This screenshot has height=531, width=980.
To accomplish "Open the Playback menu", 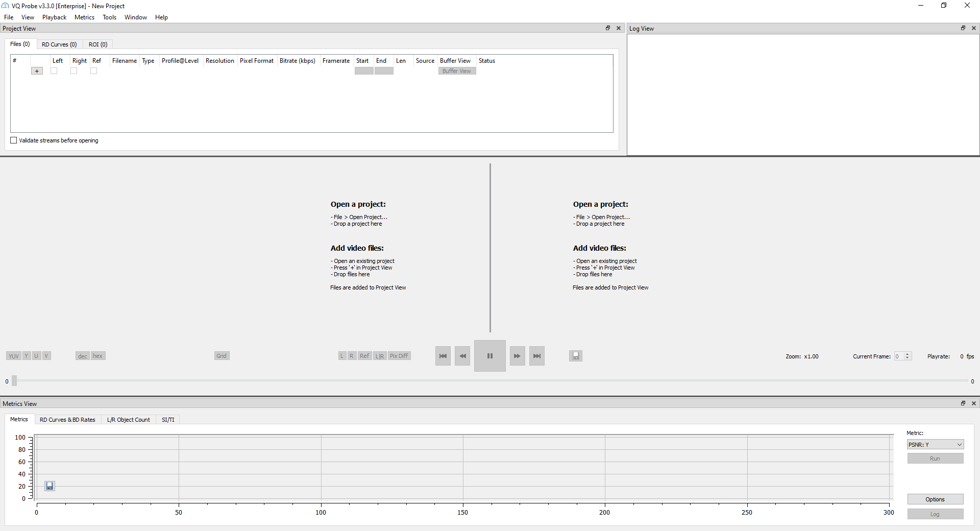I will [x=55, y=17].
